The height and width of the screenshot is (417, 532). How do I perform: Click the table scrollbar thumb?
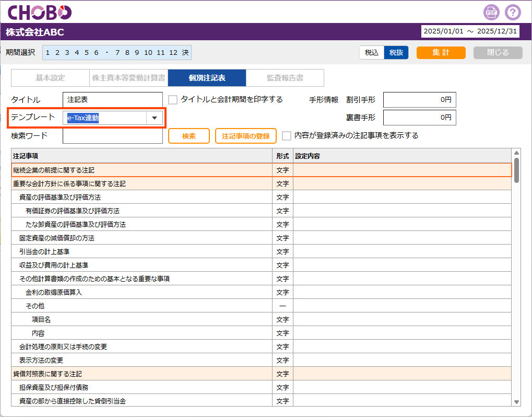coord(516,170)
